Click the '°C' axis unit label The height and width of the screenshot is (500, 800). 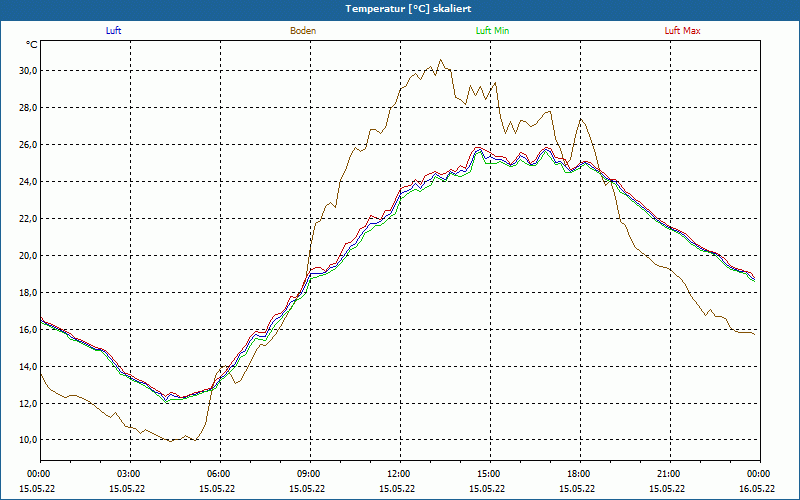[32, 45]
